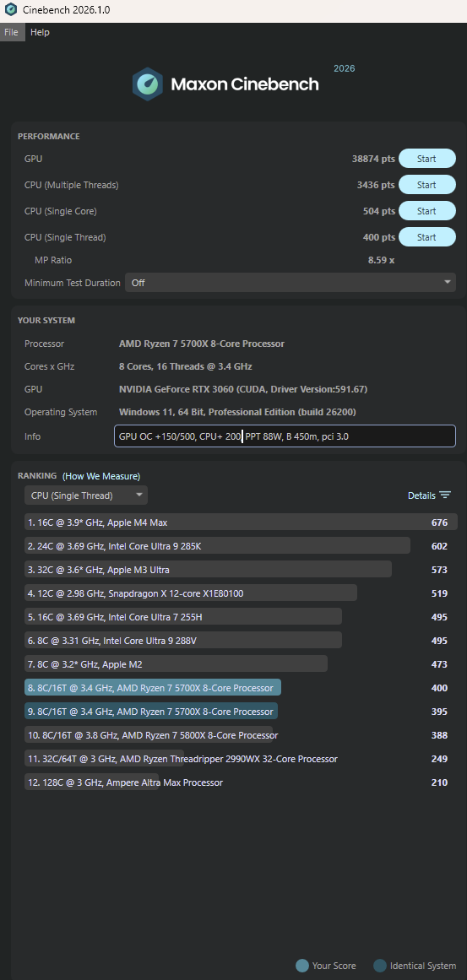Click the NVIDIA GeForce RTX 3060 GPU text
Image resolution: width=467 pixels, height=980 pixels.
point(243,389)
